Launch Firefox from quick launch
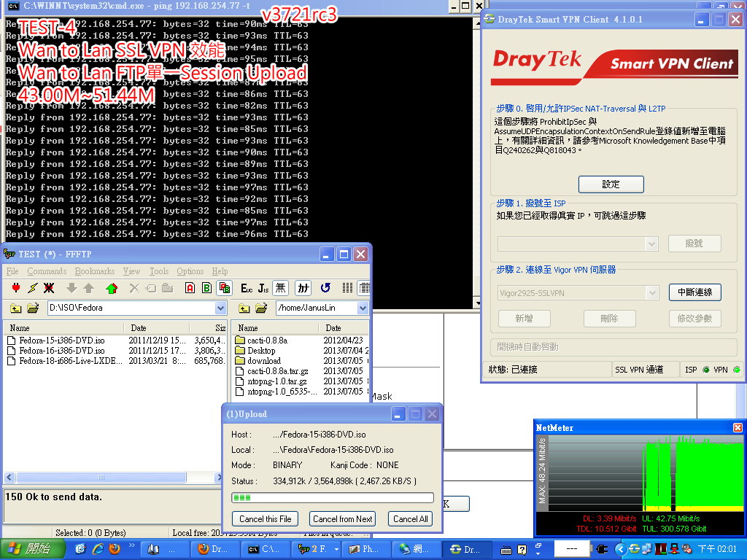Screen dimensions: 747x560 click(115, 549)
